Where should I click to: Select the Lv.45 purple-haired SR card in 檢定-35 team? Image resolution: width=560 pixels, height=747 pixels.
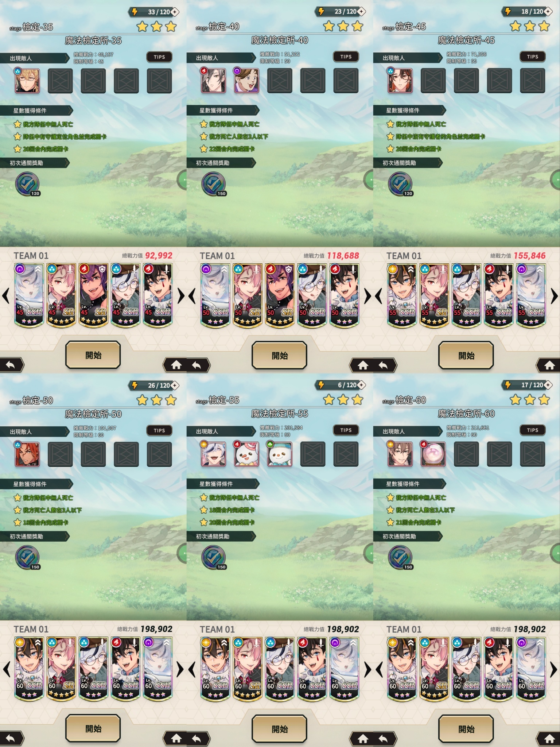click(93, 295)
